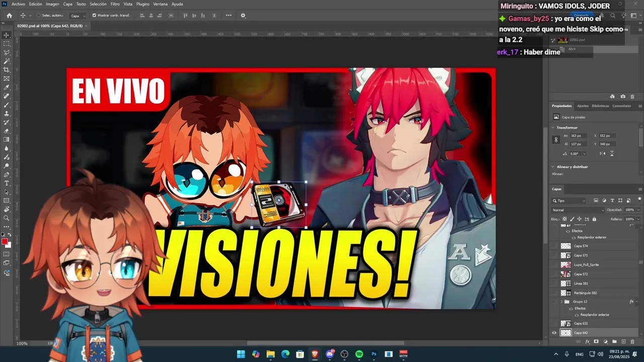Image resolution: width=644 pixels, height=362 pixels.
Task: Click lock transparent pixels icon
Action: click(565, 219)
